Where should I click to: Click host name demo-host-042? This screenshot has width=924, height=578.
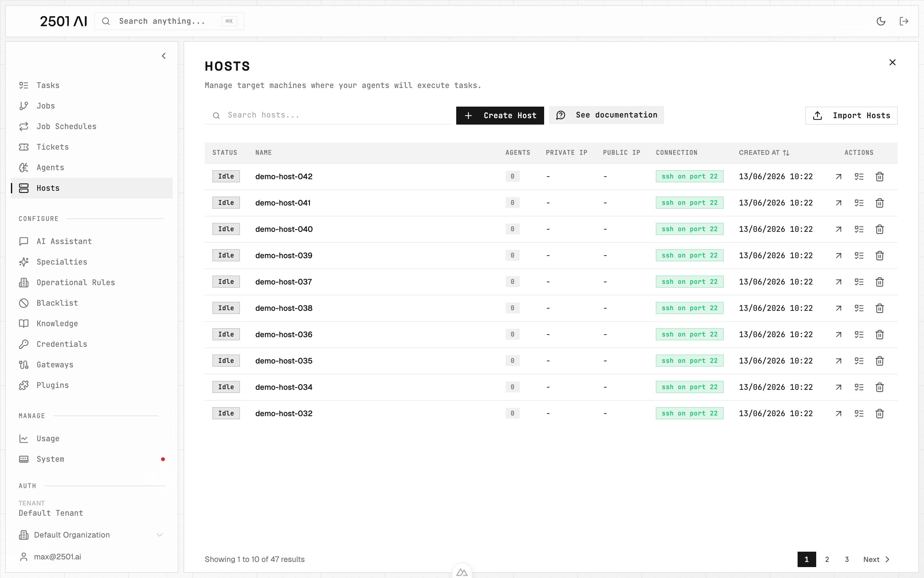(284, 177)
